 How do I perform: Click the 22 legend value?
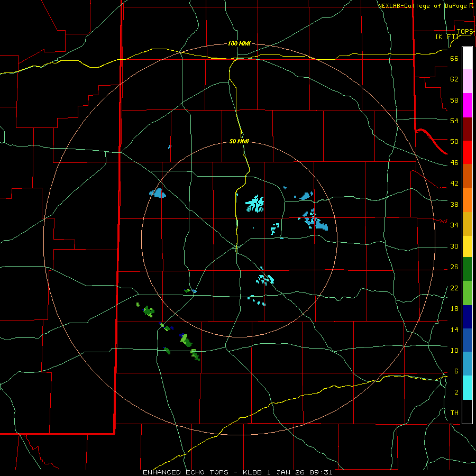[x=454, y=288]
